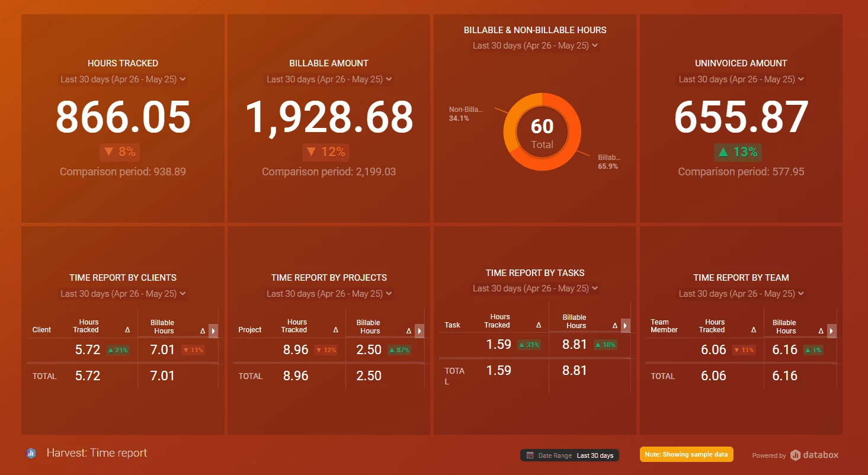Click the 655.87 uninvoiced amount value
This screenshot has width=868, height=475.
[x=741, y=117]
